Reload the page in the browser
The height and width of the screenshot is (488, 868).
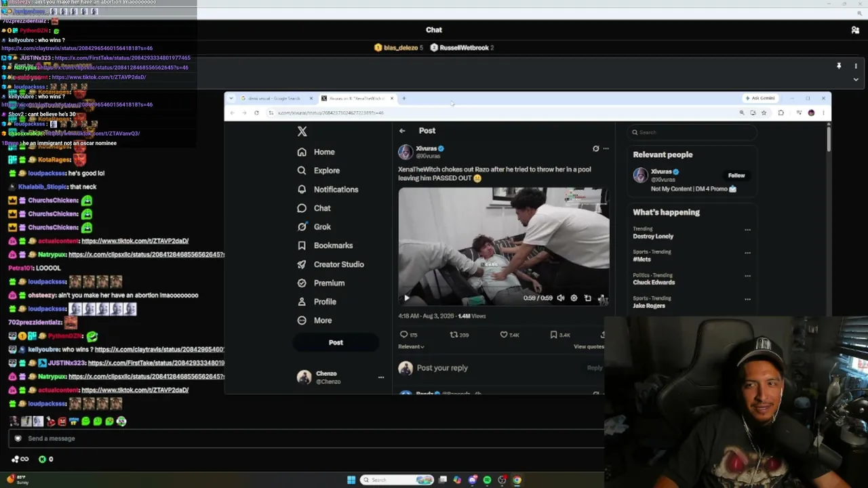click(256, 113)
